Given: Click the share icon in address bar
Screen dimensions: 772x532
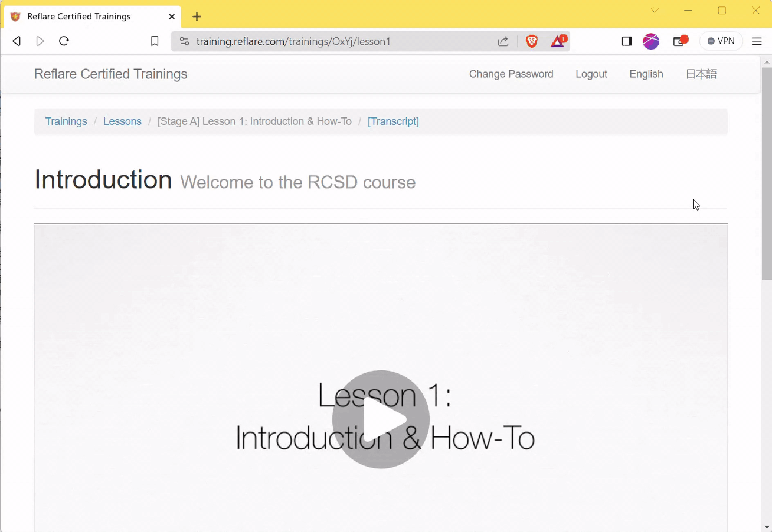Looking at the screenshot, I should click(503, 41).
